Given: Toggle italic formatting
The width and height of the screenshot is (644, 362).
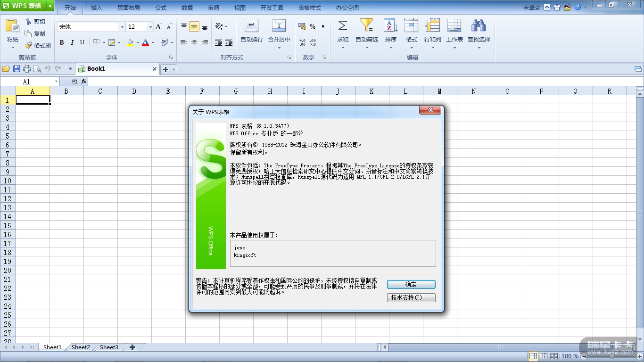Looking at the screenshot, I should (72, 42).
